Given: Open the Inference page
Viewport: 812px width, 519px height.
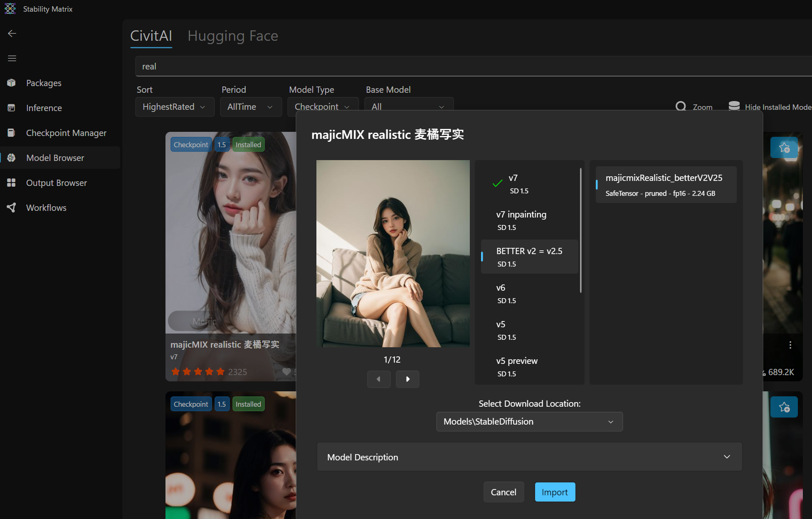Looking at the screenshot, I should coord(44,108).
